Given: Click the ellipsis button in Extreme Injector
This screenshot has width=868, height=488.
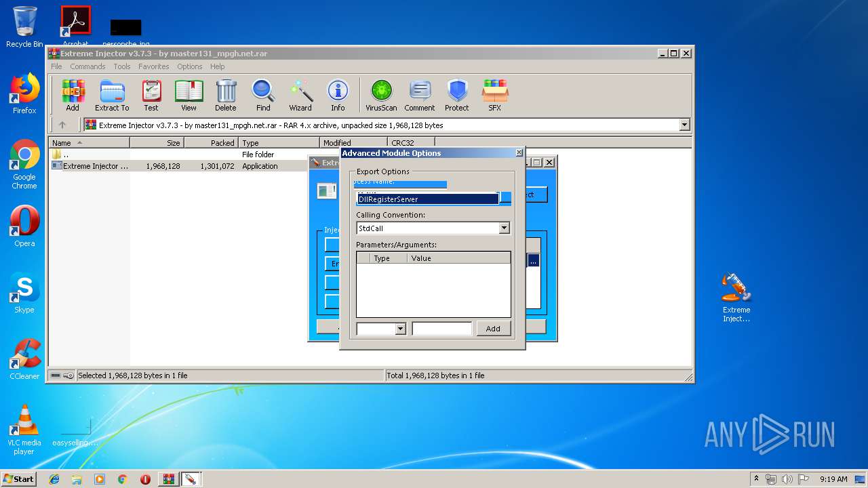Looking at the screenshot, I should 533,262.
